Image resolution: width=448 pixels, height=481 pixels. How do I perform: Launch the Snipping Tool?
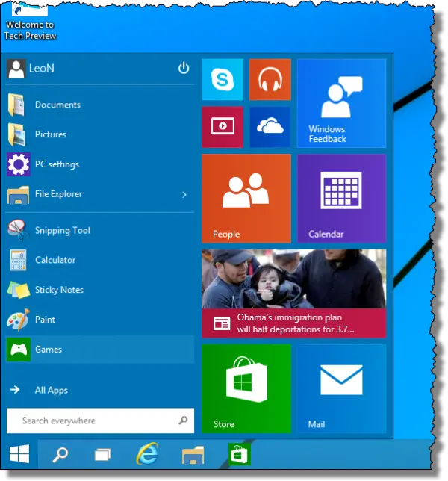[x=100, y=230]
